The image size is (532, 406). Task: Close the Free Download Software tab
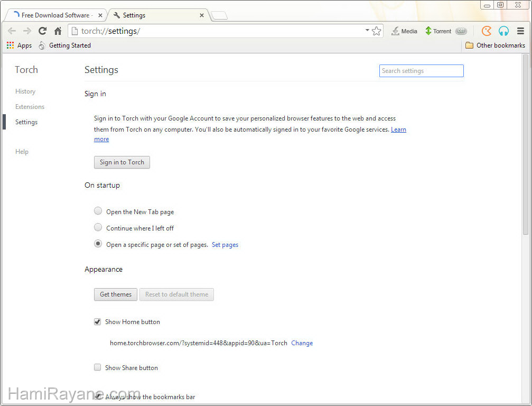click(100, 15)
